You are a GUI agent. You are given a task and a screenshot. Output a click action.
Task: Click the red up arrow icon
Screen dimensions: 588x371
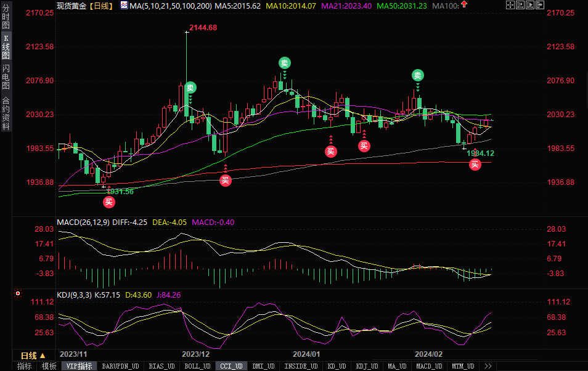coord(463,5)
